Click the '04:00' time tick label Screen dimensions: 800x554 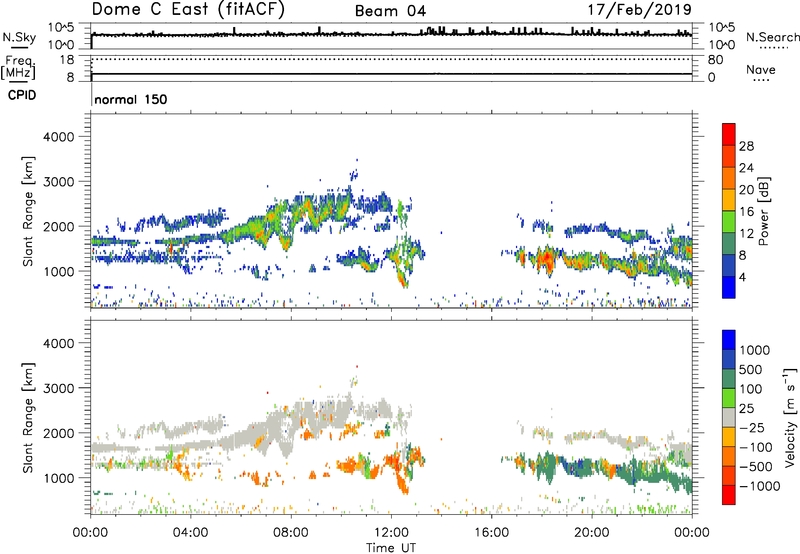point(191,533)
